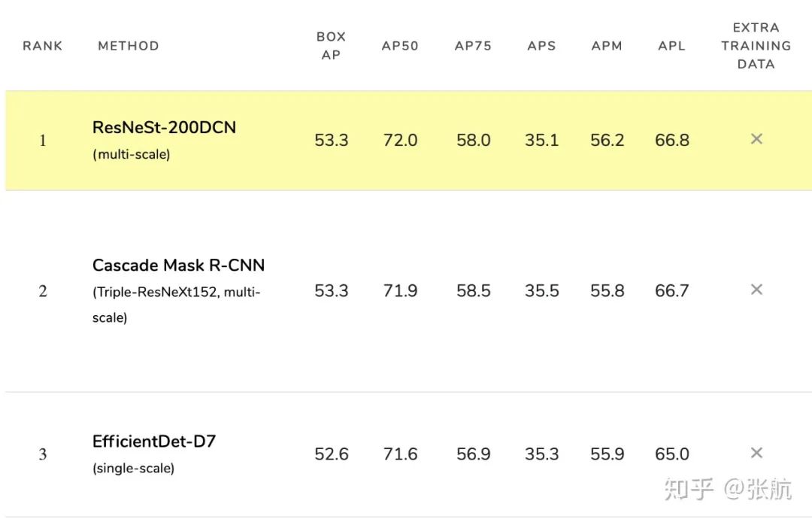The image size is (812, 522).
Task: Click the APL value 66.8
Action: point(671,141)
